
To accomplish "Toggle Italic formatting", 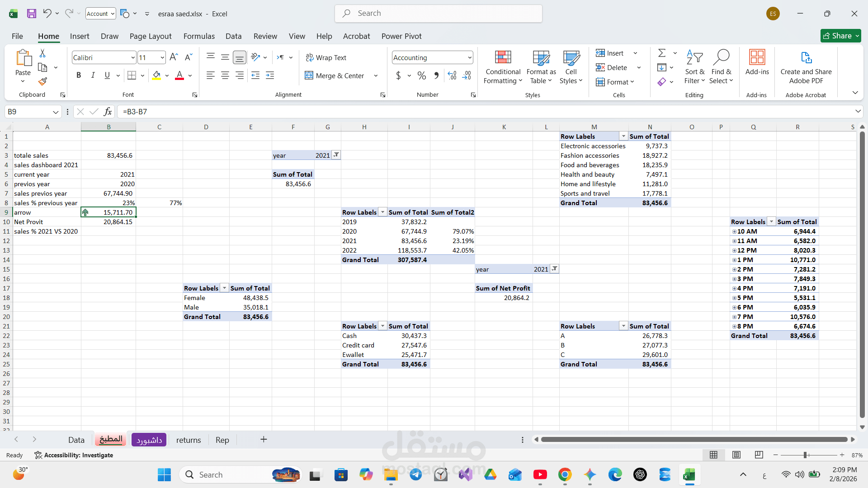I will [93, 75].
